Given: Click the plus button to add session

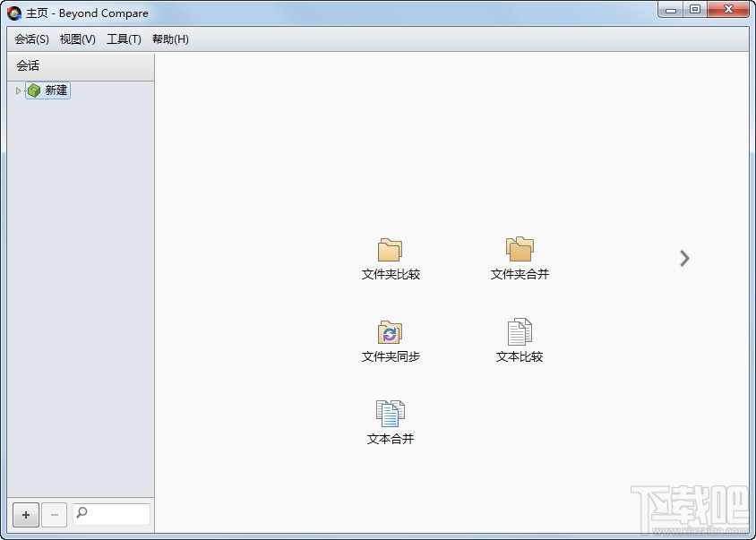Looking at the screenshot, I should coord(26,515).
